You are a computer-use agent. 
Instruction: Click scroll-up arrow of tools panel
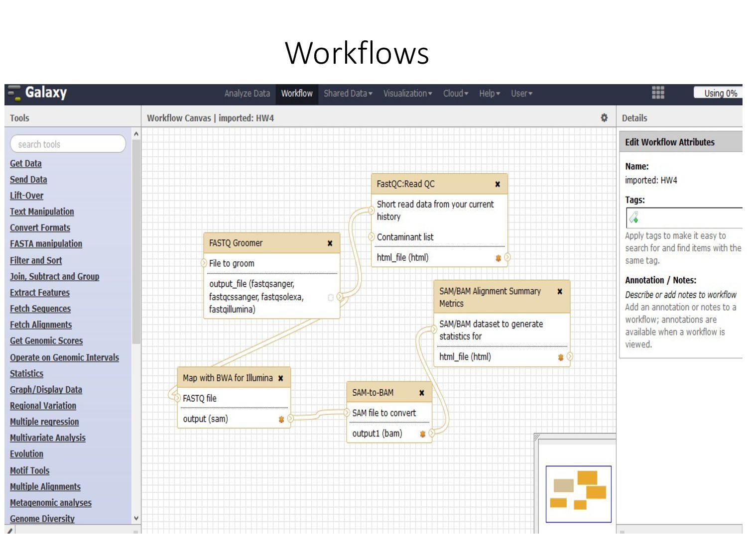(x=136, y=134)
